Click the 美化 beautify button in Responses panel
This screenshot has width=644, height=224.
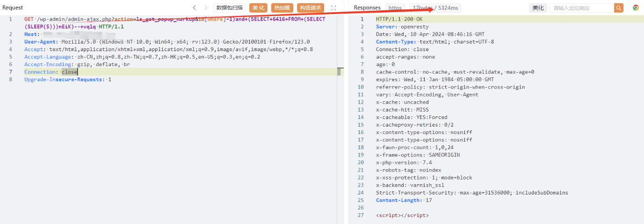coord(538,8)
